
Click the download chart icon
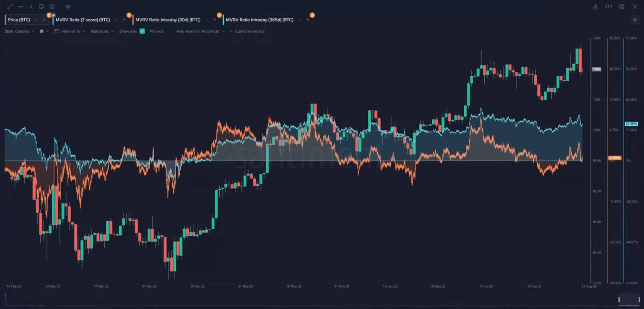coord(595,7)
